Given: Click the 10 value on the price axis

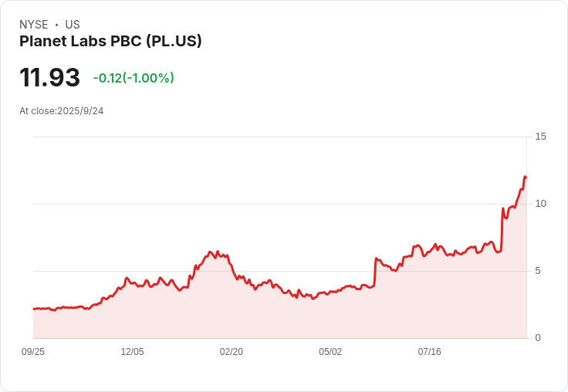Looking at the screenshot, I should click(540, 204).
